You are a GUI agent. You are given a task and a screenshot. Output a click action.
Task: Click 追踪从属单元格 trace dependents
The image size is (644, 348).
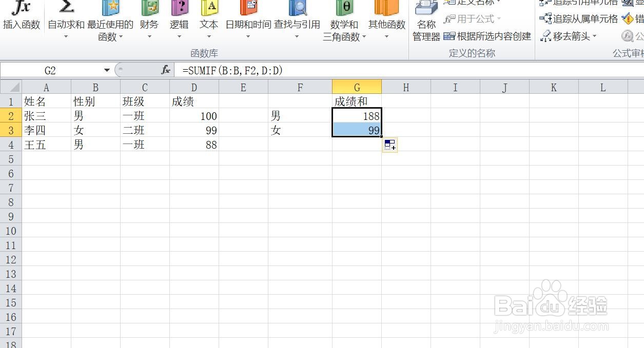(x=578, y=19)
